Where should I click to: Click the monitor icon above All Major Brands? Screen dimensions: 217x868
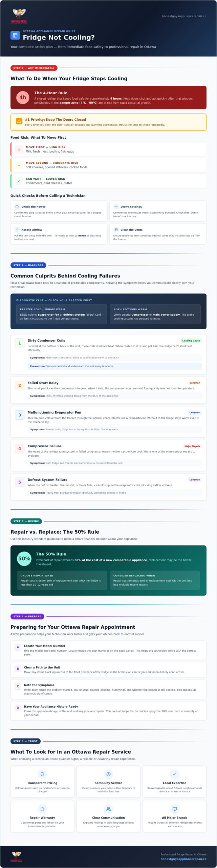175,809
